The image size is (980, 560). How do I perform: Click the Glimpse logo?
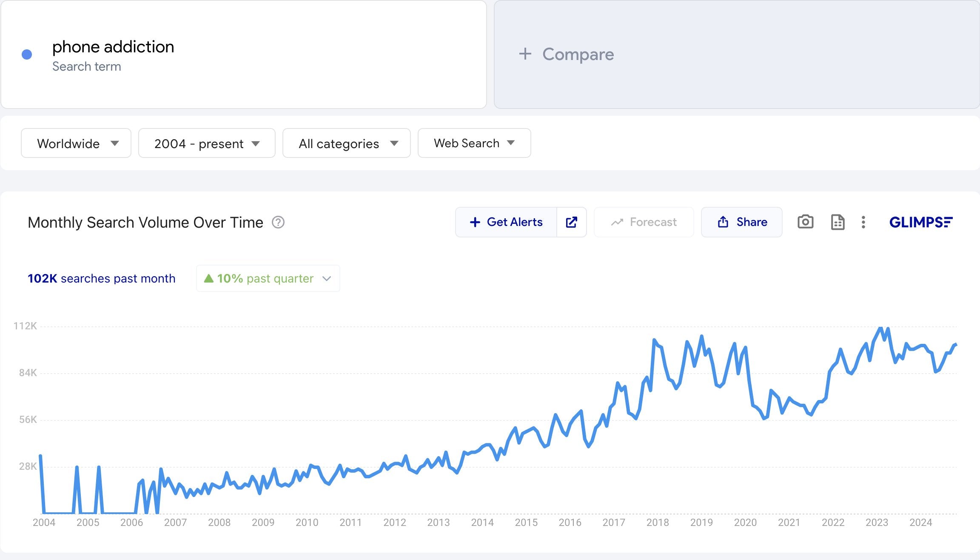click(x=921, y=222)
